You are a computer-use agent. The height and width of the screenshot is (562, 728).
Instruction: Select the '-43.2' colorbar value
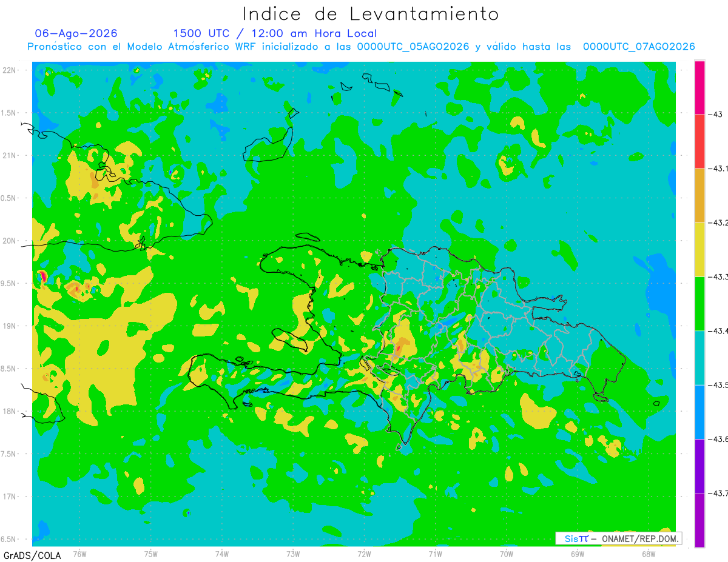tap(717, 222)
